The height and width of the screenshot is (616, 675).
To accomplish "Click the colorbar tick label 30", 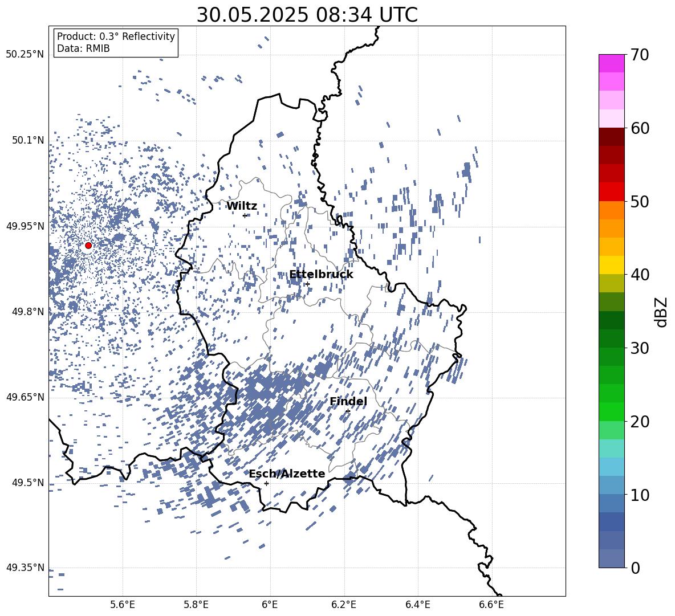I will (640, 348).
